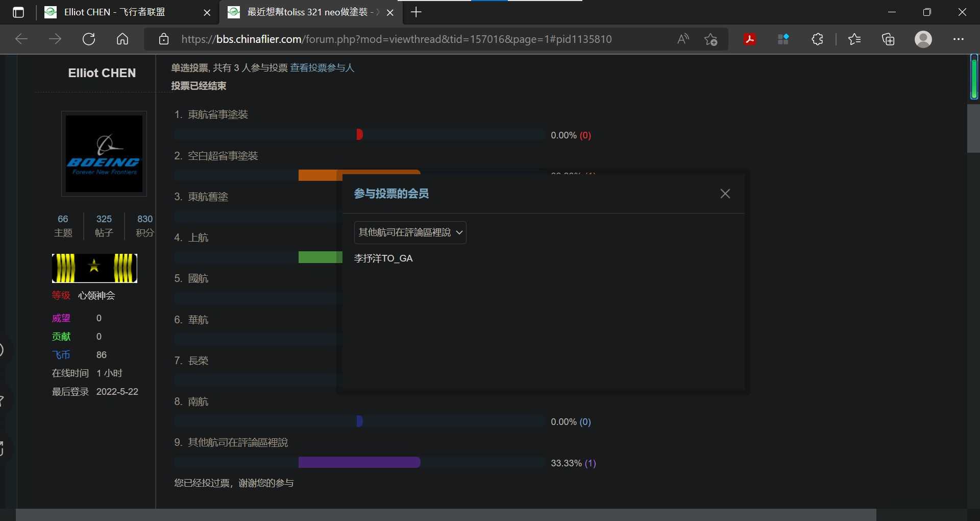Click the 在线时间 1 小时 text

(87, 373)
